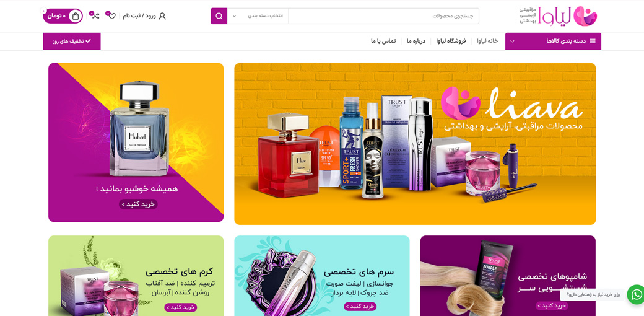The width and height of the screenshot is (644, 316).
Task: Go to خانه لیاوا menu item
Action: point(487,41)
